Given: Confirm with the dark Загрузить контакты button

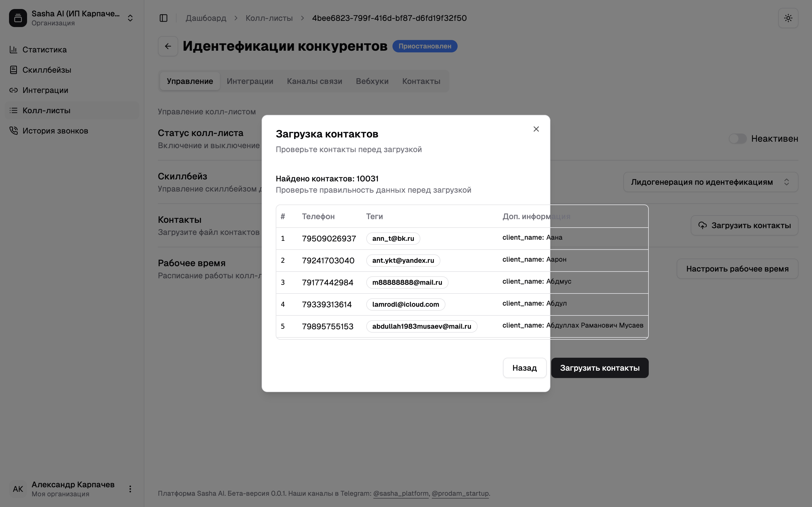Looking at the screenshot, I should pyautogui.click(x=600, y=368).
